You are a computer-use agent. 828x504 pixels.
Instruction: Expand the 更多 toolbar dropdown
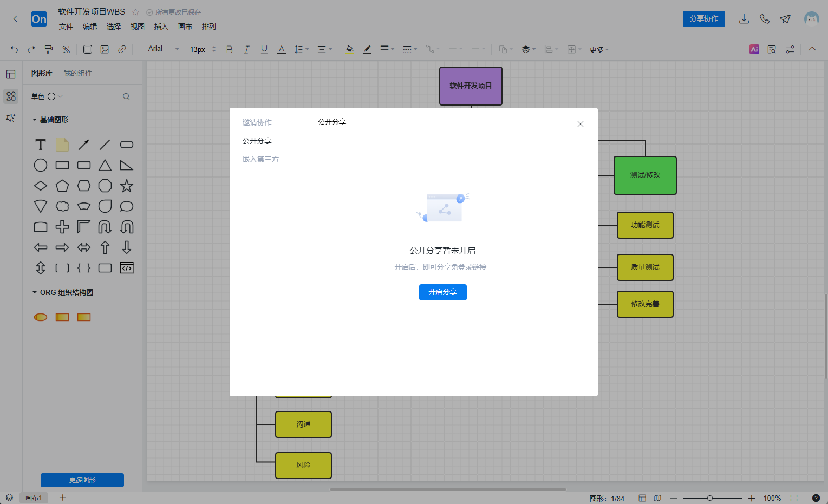tap(599, 49)
